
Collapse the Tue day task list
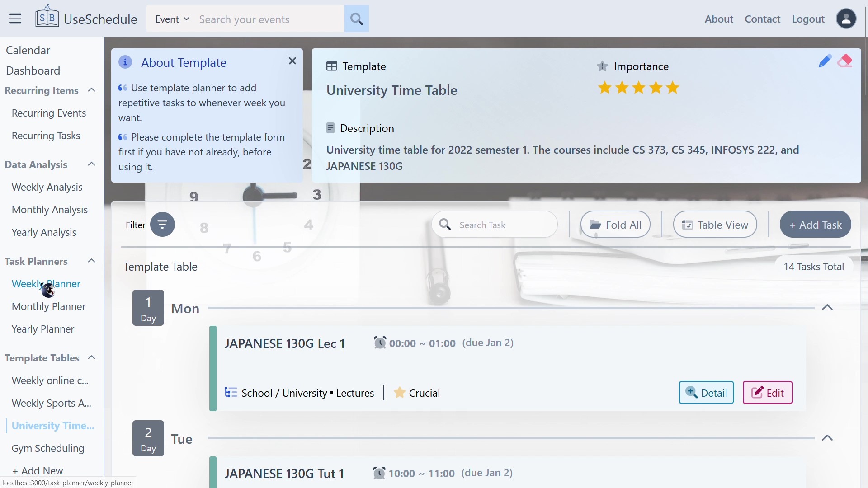[828, 437]
